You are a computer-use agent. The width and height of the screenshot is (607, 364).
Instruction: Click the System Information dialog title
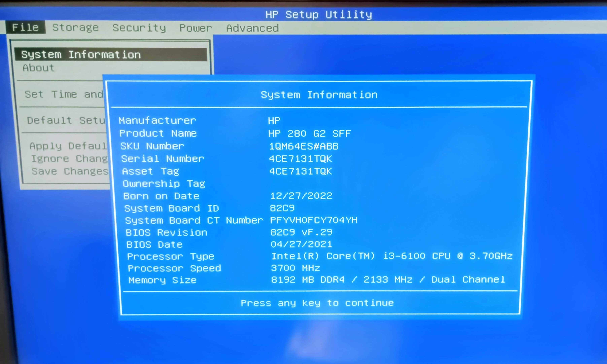point(319,95)
